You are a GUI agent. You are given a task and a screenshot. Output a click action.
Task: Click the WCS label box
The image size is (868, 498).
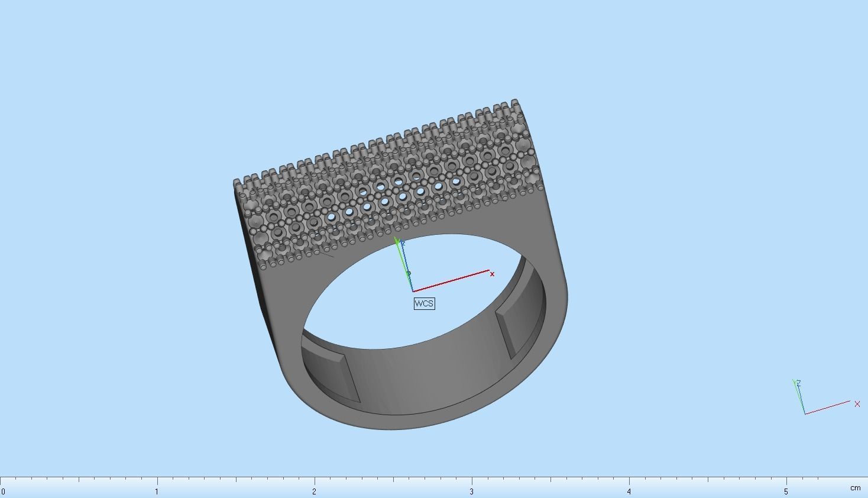pyautogui.click(x=424, y=303)
